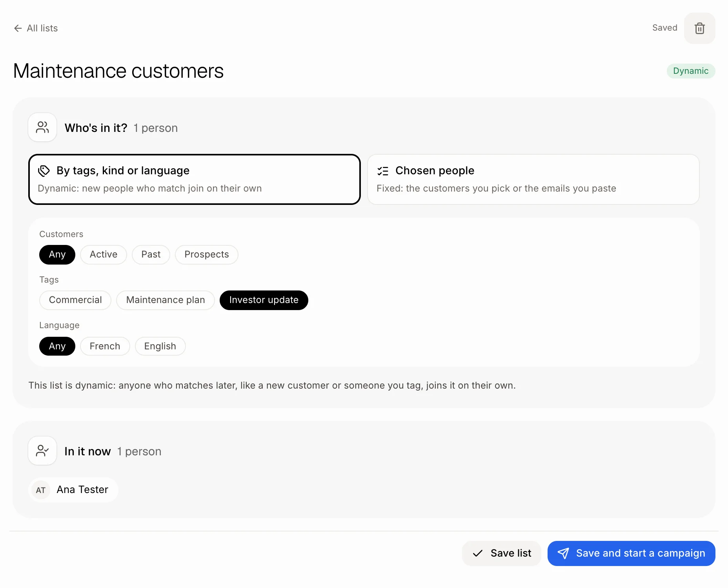Click the AT avatar for Ana Tester

pos(41,490)
